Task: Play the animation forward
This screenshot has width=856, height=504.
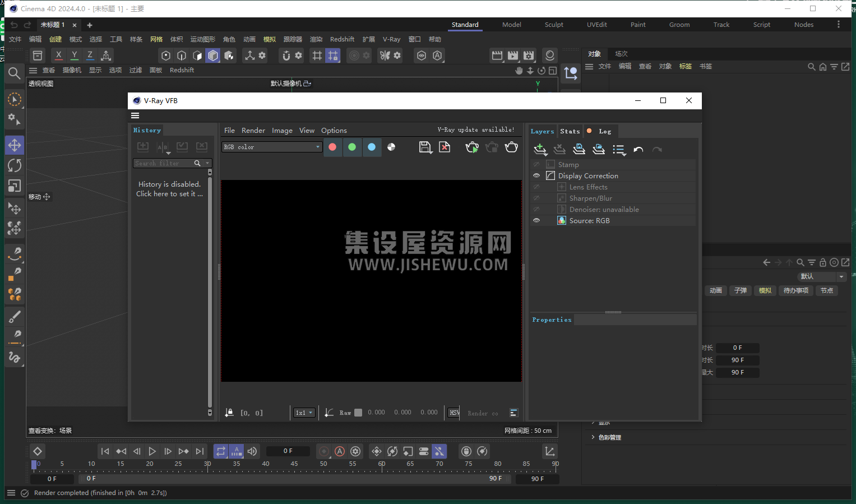Action: point(152,451)
